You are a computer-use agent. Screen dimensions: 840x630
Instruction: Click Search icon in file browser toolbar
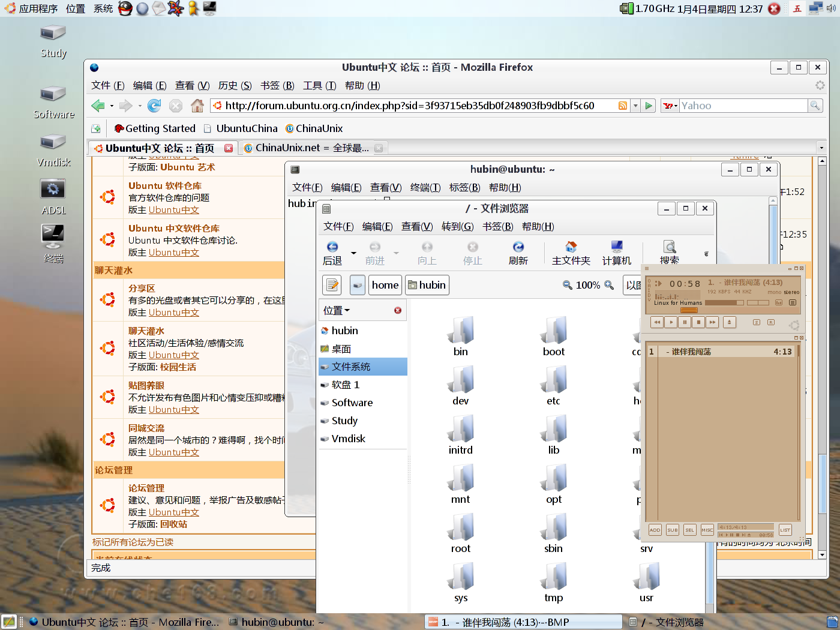(670, 253)
